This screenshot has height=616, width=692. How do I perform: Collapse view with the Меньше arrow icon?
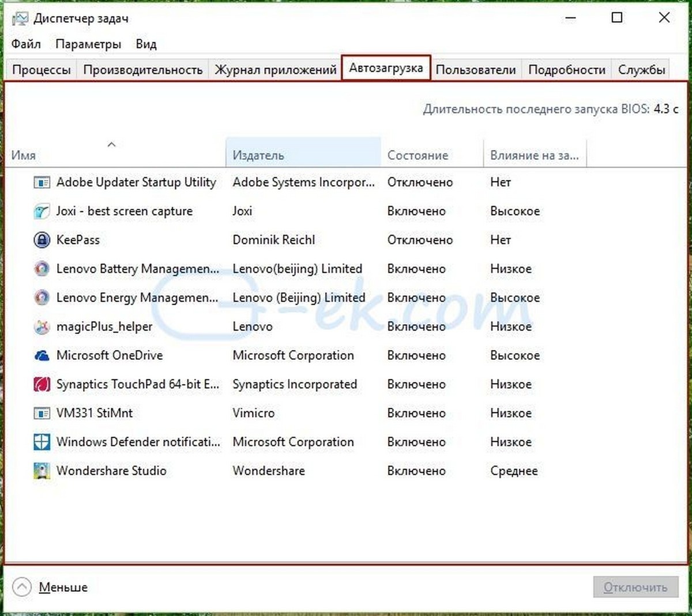tap(22, 587)
